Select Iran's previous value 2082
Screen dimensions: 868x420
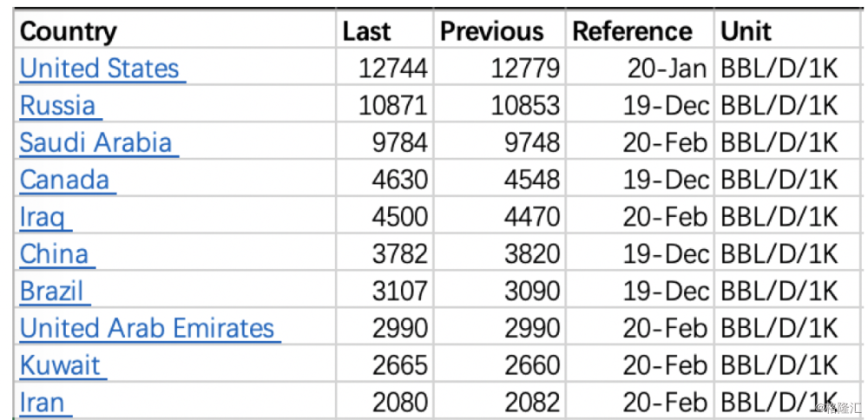[532, 403]
